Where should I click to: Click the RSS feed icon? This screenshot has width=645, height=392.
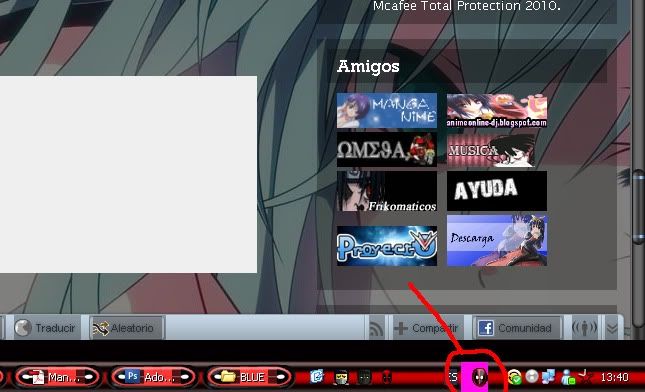376,328
